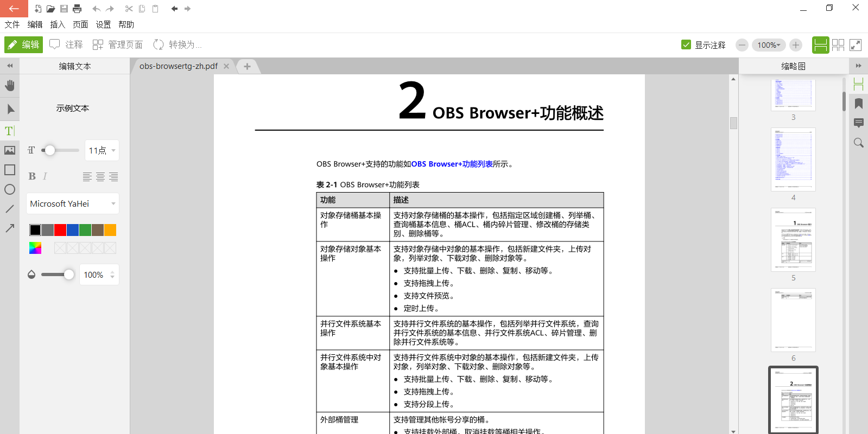Screen dimensions: 868x434
Task: Select the Image insert tool
Action: 10,150
